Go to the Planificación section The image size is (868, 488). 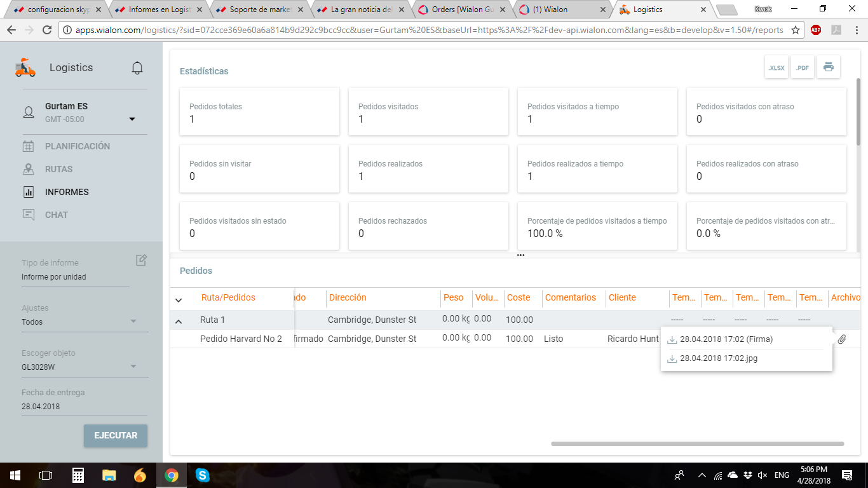pyautogui.click(x=77, y=146)
